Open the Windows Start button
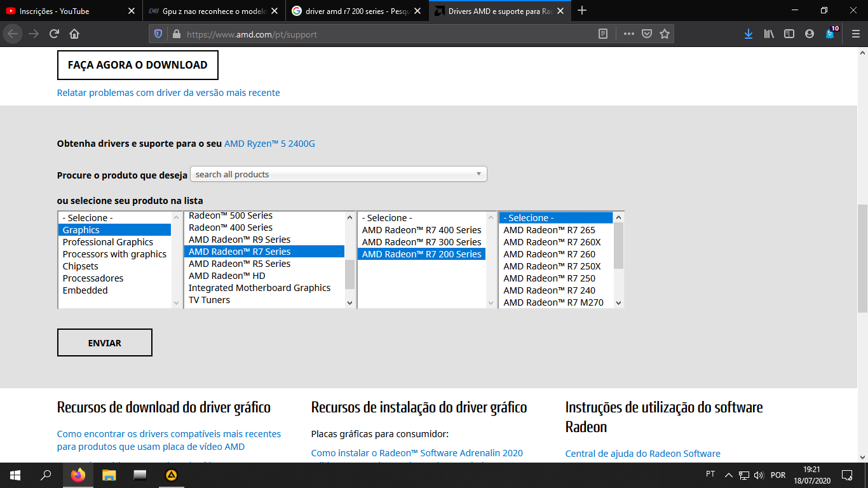The image size is (868, 488). click(x=15, y=475)
